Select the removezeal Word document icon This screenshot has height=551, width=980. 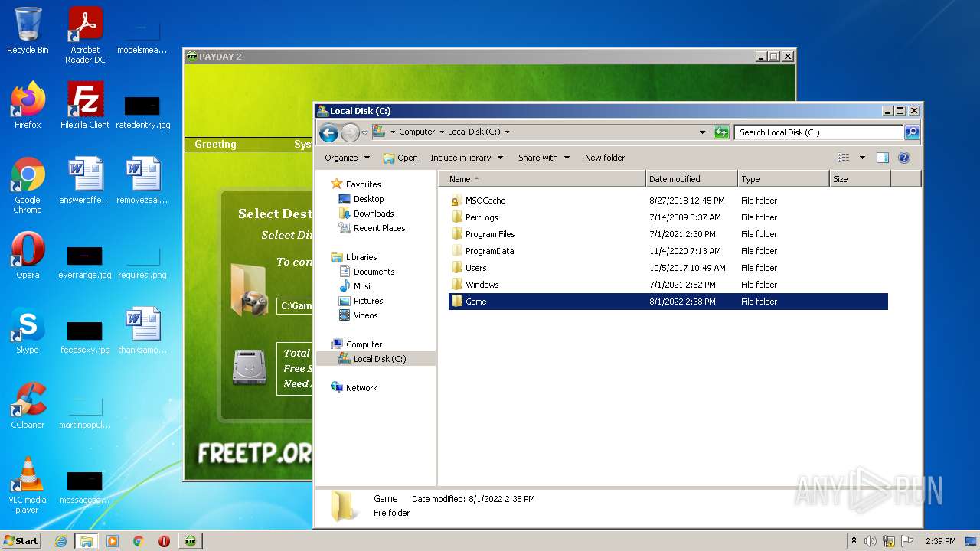[x=142, y=181]
